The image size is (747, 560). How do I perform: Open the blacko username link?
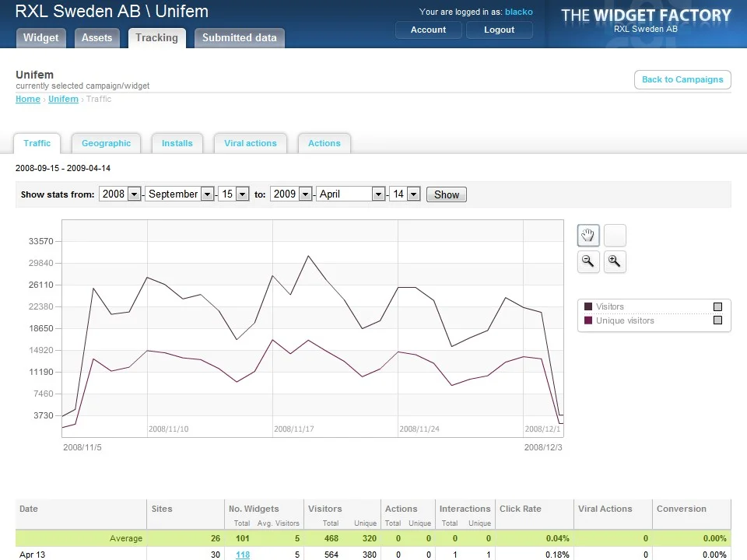(x=519, y=12)
